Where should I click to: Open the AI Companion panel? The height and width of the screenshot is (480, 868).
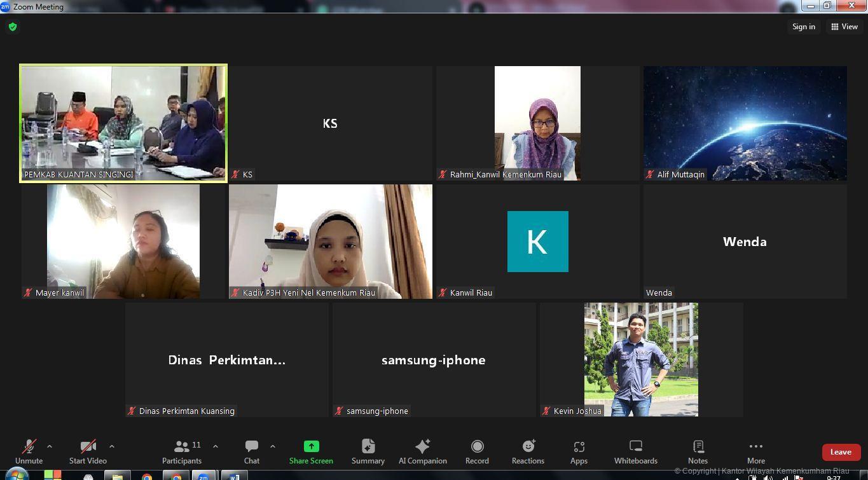[422, 452]
